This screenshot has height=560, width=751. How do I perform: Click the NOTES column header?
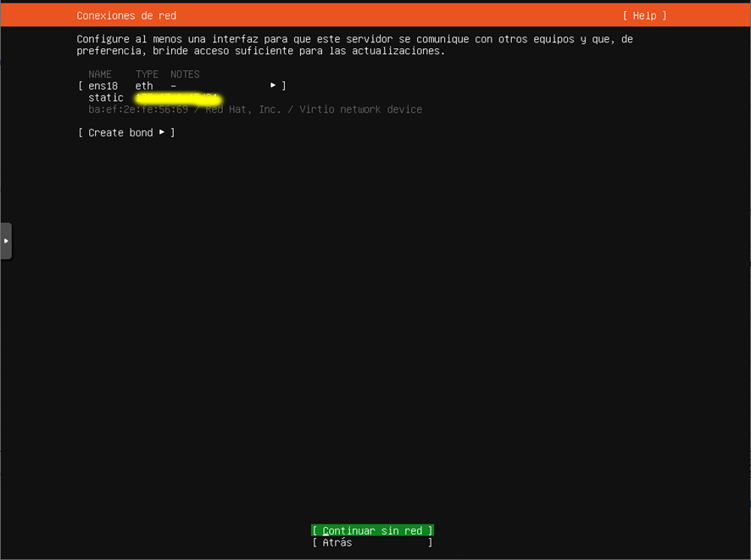(x=185, y=75)
